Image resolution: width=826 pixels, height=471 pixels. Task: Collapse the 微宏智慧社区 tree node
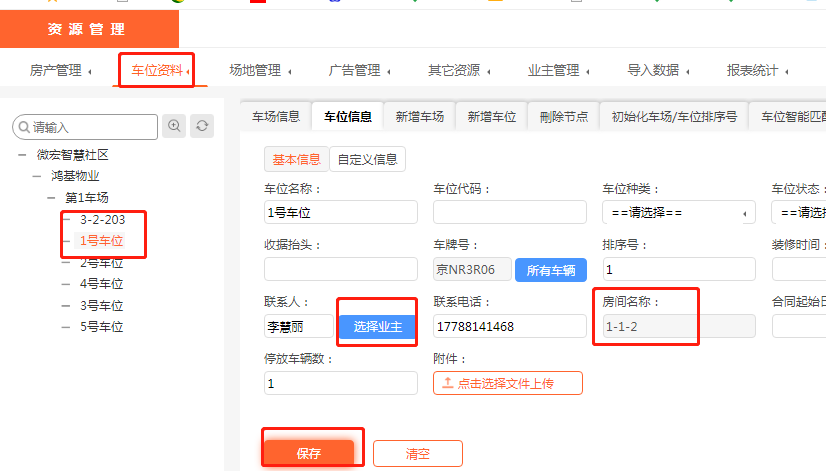(21, 155)
